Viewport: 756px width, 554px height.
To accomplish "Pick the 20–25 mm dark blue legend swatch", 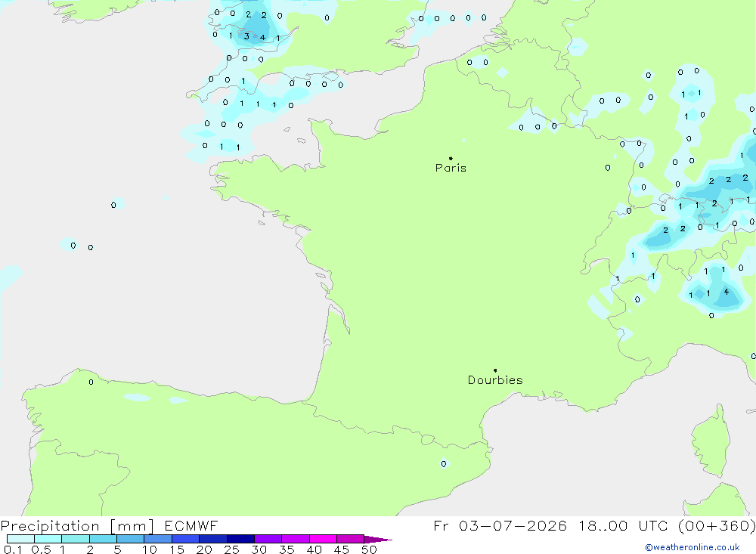I will [x=213, y=539].
